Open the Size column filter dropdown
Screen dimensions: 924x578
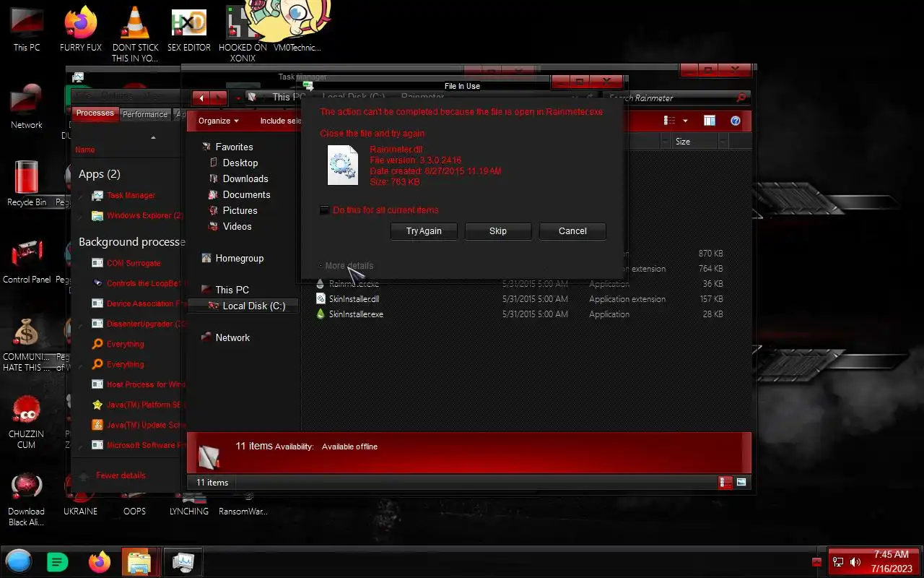point(723,142)
